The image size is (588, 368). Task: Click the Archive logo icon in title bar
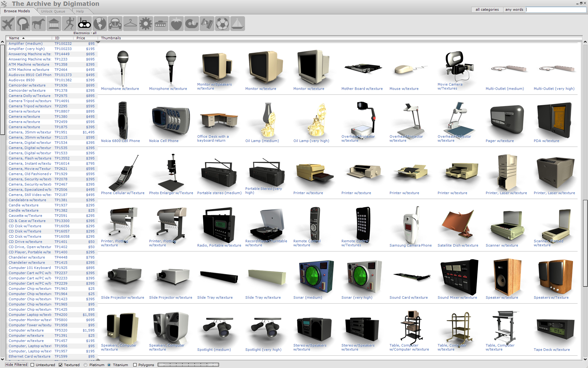(x=4, y=4)
